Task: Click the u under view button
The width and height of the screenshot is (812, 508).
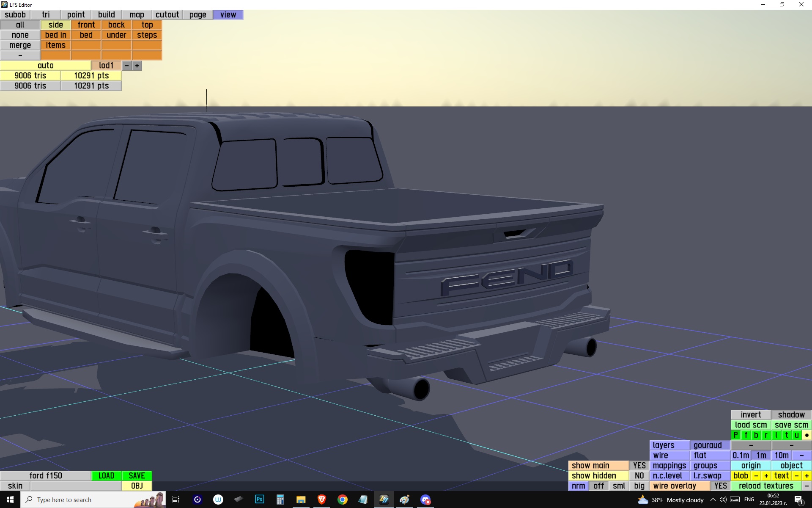Action: click(797, 435)
